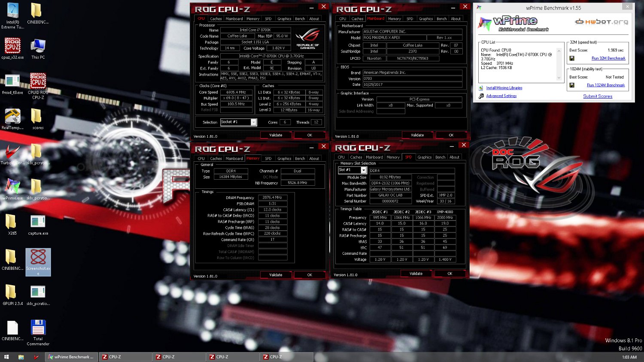Image resolution: width=644 pixels, height=362 pixels.
Task: Click the NB Frequency 5526.8 MHz value
Action: pyautogui.click(x=298, y=183)
